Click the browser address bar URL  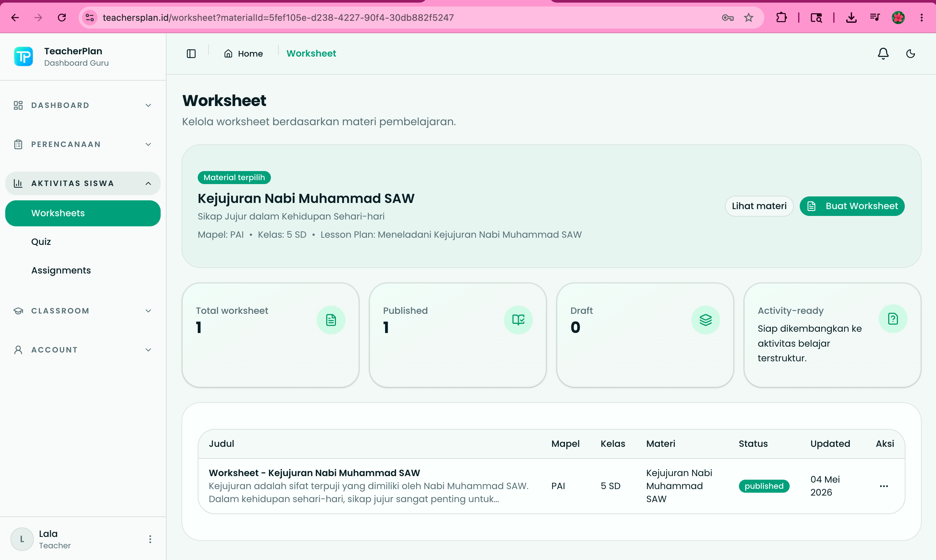tap(278, 17)
